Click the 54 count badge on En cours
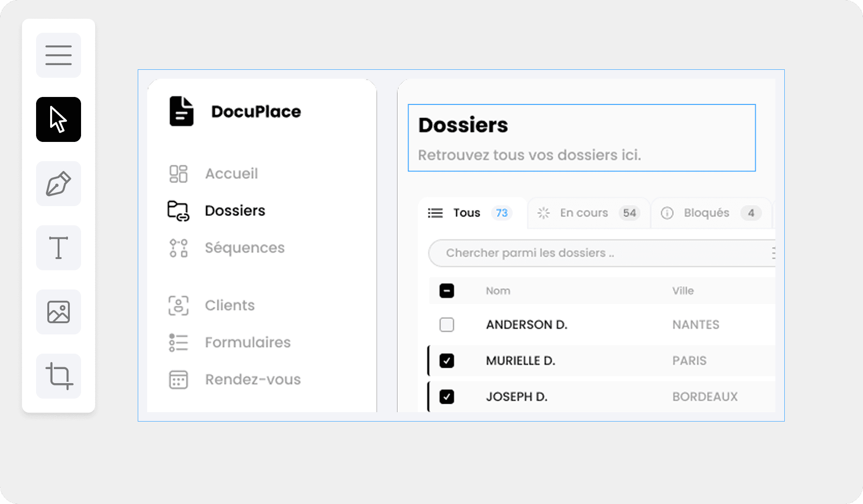This screenshot has height=504, width=863. click(629, 213)
